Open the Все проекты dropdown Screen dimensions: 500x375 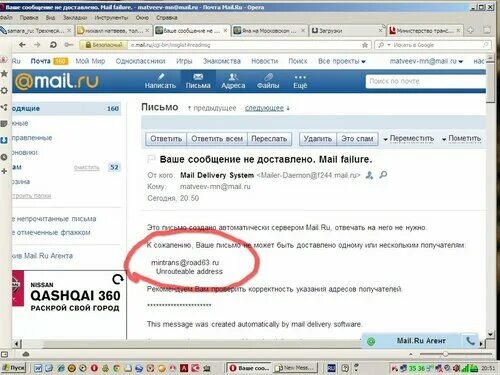point(342,61)
